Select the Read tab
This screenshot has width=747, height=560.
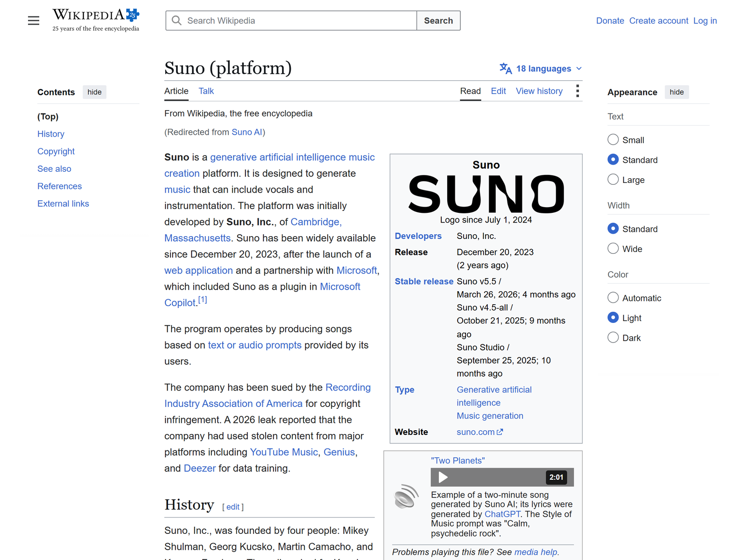point(470,91)
